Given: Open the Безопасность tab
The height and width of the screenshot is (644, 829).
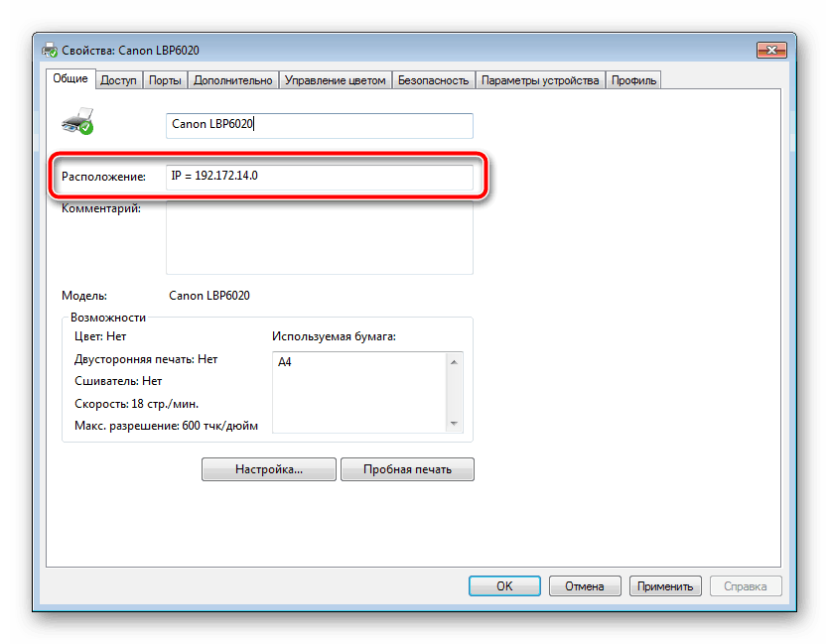Looking at the screenshot, I should pyautogui.click(x=433, y=80).
